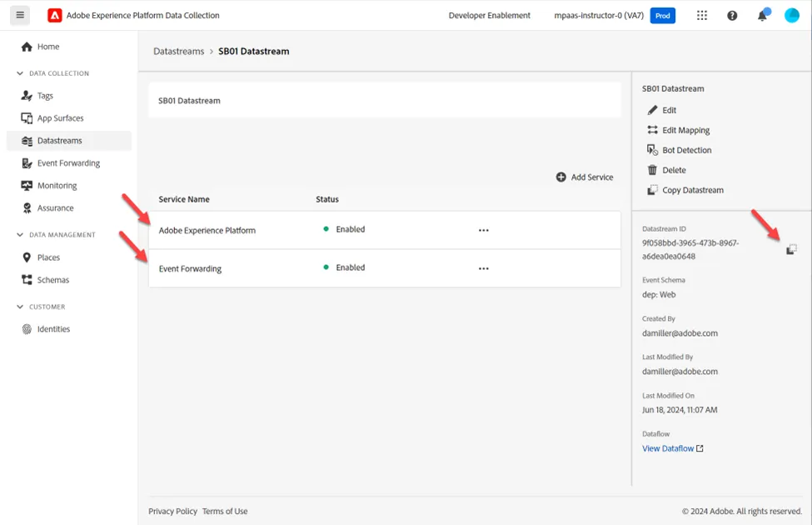Open more actions for Adobe Experience Platform
Screen dimensions: 812x525
pos(484,230)
